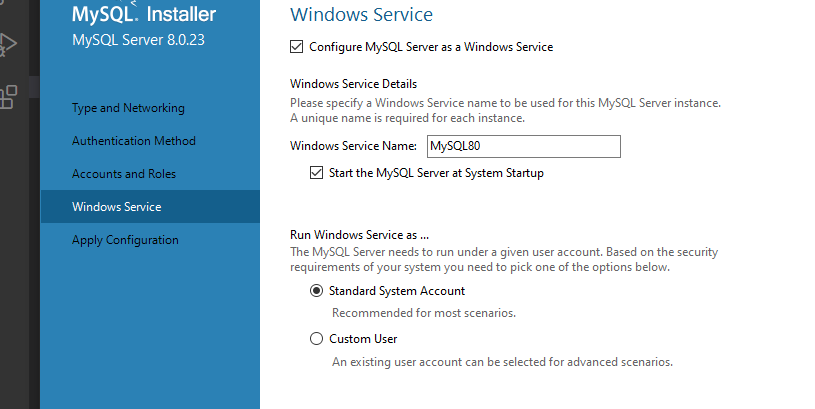Open the Extensions view icon
This screenshot has width=815, height=409.
(x=8, y=96)
